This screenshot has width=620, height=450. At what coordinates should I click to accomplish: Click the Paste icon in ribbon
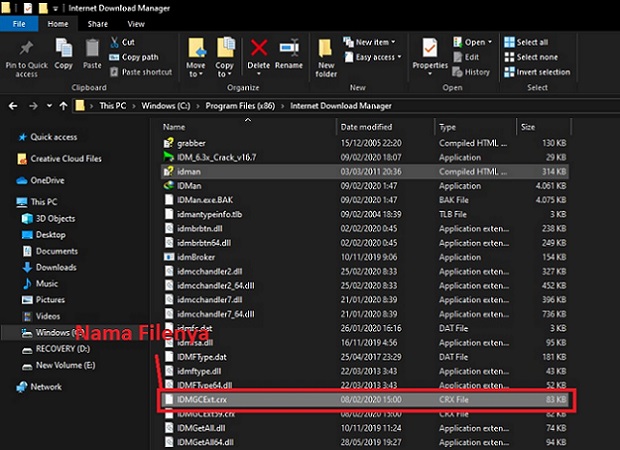tap(92, 52)
